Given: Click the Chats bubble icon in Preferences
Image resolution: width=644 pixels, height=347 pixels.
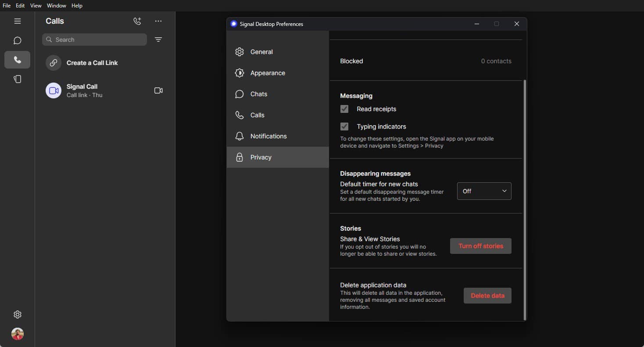Looking at the screenshot, I should 240,94.
